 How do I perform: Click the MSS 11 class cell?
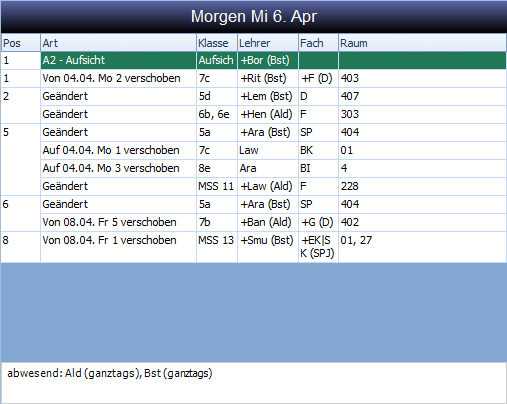[x=217, y=186]
